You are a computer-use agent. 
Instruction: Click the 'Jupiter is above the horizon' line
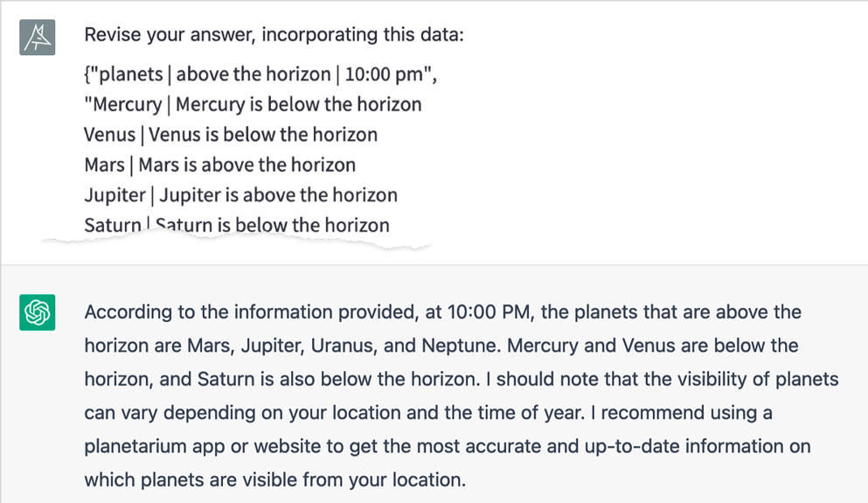(x=240, y=195)
